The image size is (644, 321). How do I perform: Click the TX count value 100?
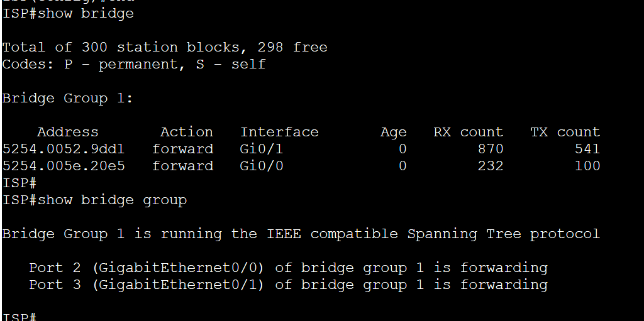point(587,166)
